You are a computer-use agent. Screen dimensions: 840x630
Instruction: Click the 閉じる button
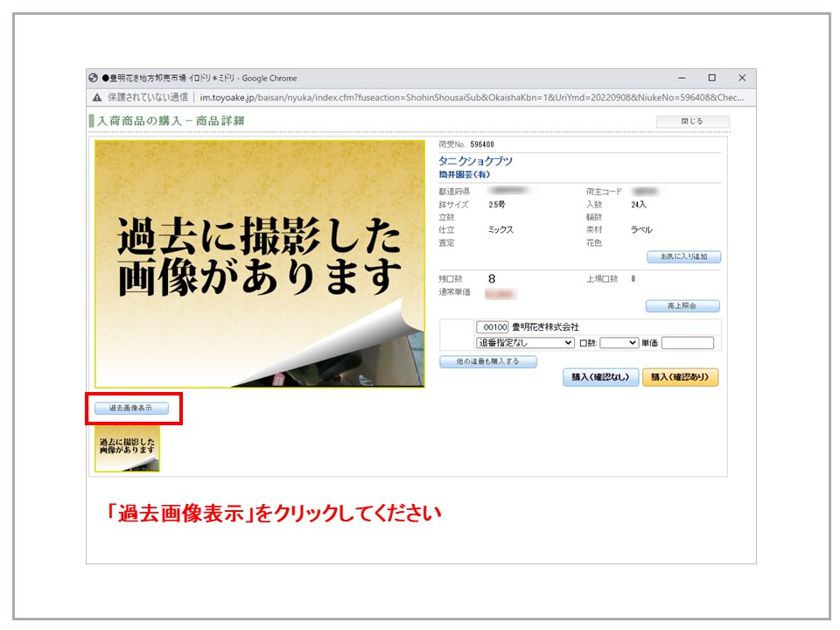[692, 122]
